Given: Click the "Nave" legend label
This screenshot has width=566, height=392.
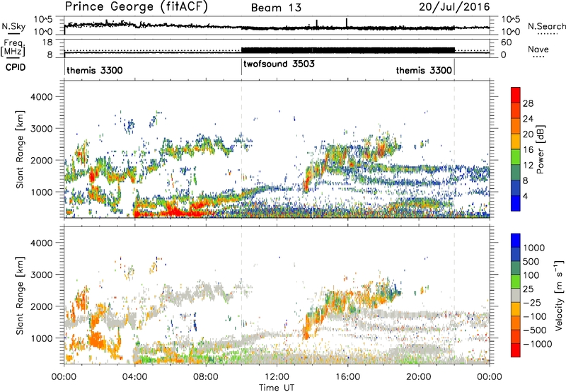Looking at the screenshot, I should point(538,49).
